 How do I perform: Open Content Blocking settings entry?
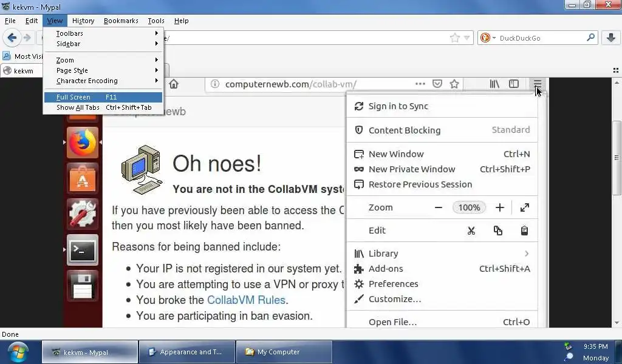tap(442, 130)
